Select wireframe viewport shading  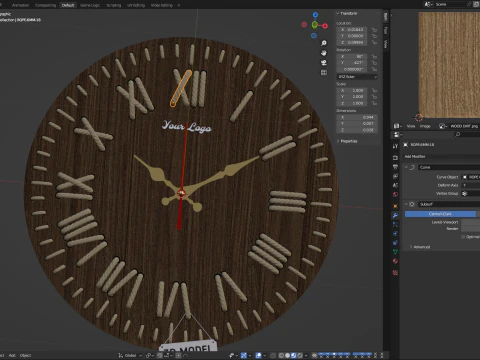click(281, 355)
